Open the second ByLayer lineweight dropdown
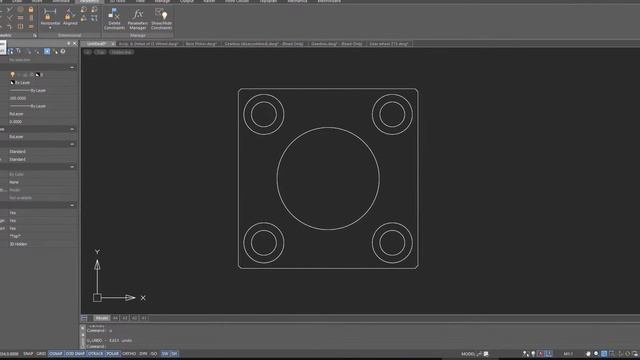640x360 pixels. (43, 106)
